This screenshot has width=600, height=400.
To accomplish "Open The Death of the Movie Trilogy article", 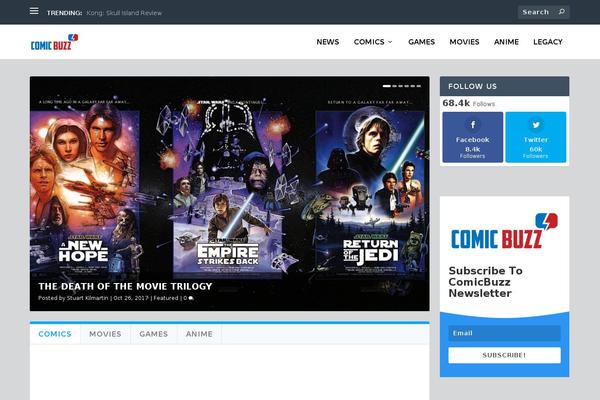I will click(125, 286).
